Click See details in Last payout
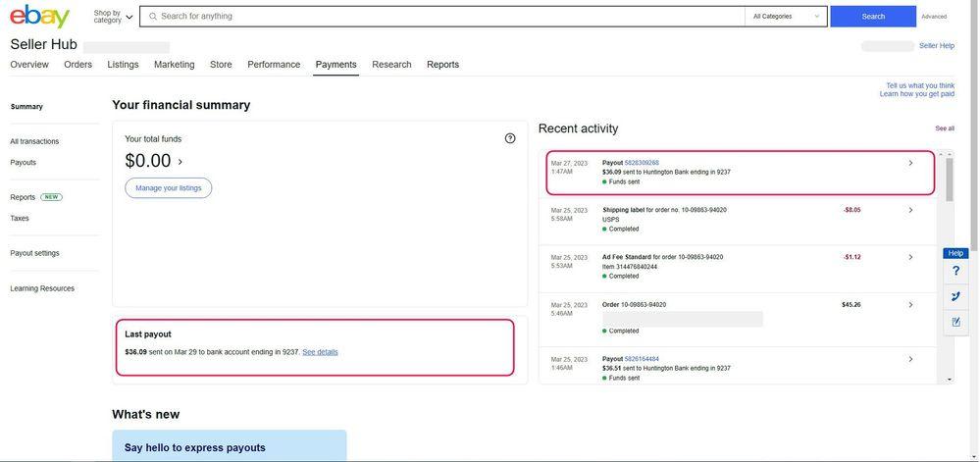The height and width of the screenshot is (462, 980). pos(320,352)
